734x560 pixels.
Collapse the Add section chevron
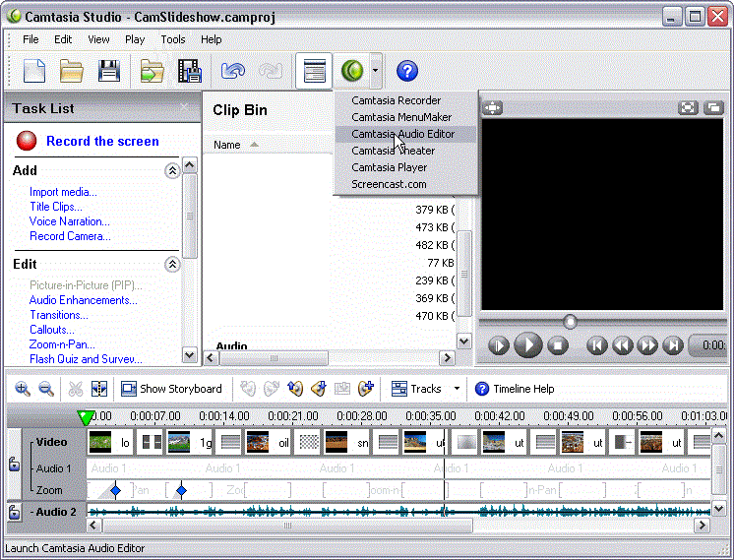[x=172, y=171]
